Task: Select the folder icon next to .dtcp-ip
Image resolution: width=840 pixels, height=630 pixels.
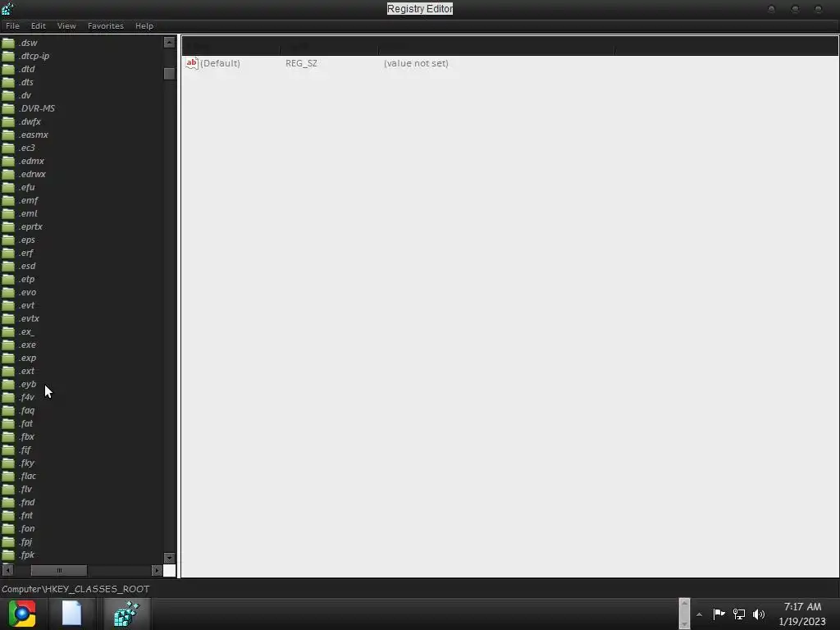Action: tap(8, 56)
